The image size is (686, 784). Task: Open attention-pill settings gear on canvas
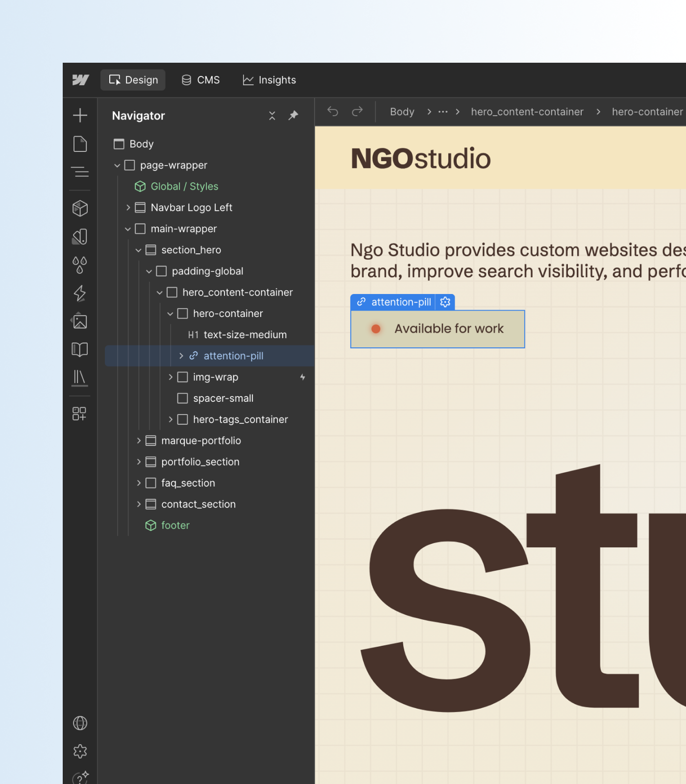[x=445, y=302]
